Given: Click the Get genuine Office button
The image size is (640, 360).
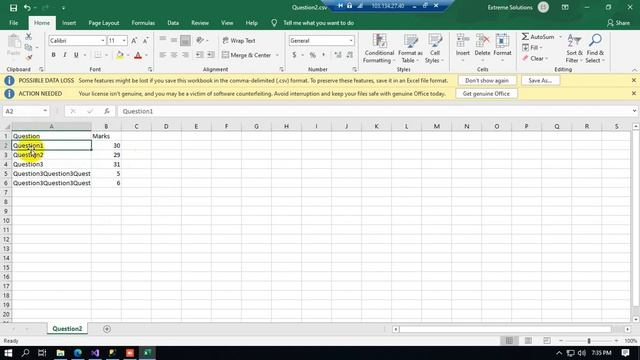Looking at the screenshot, I should (486, 93).
